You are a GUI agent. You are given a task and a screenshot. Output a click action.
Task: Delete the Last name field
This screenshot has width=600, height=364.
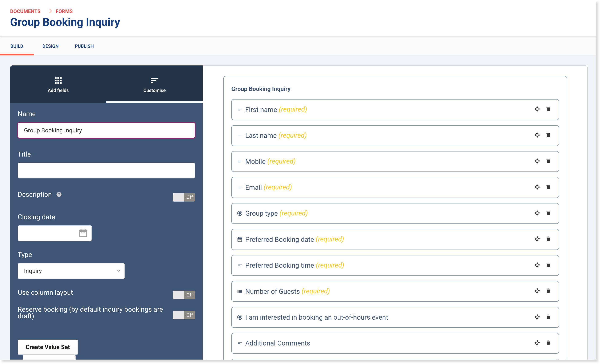(x=548, y=135)
